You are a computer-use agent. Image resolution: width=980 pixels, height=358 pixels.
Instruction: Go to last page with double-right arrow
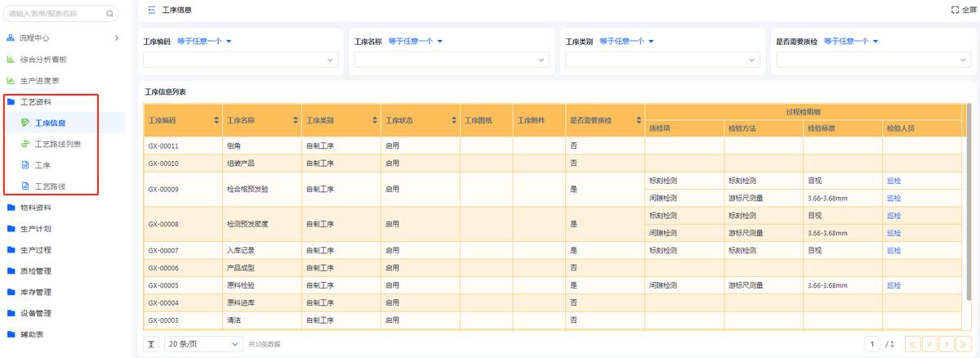pyautogui.click(x=964, y=344)
